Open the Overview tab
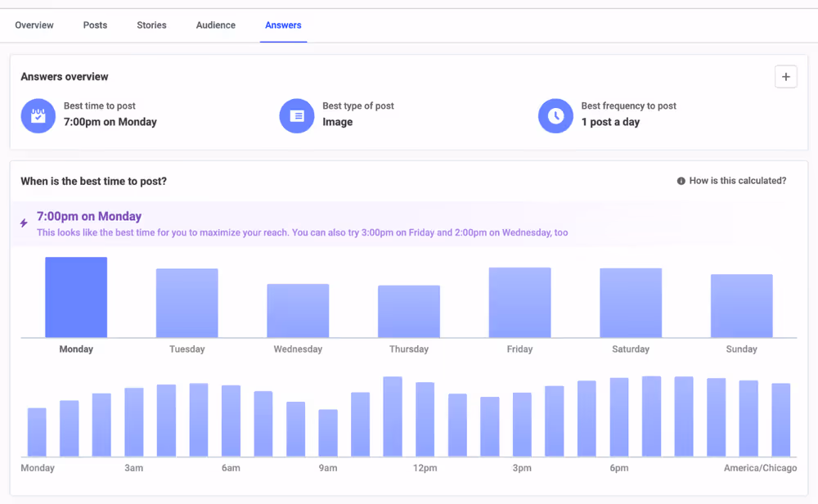 click(34, 25)
